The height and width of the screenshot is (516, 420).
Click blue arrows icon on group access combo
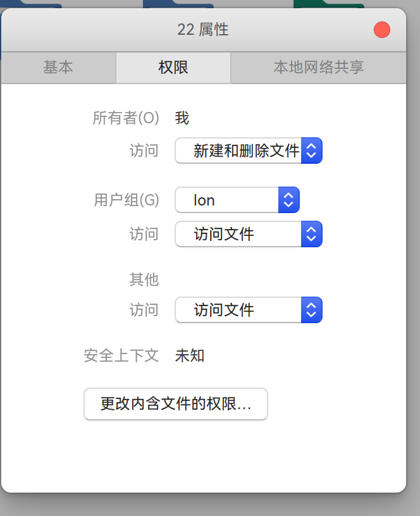click(x=311, y=234)
